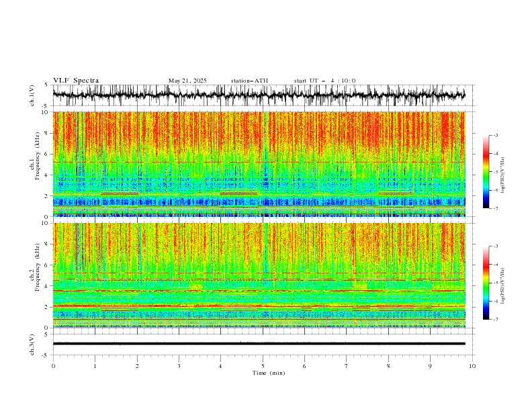
Task: Click the ch.1 spectrogram panel
Action: [x=259, y=164]
